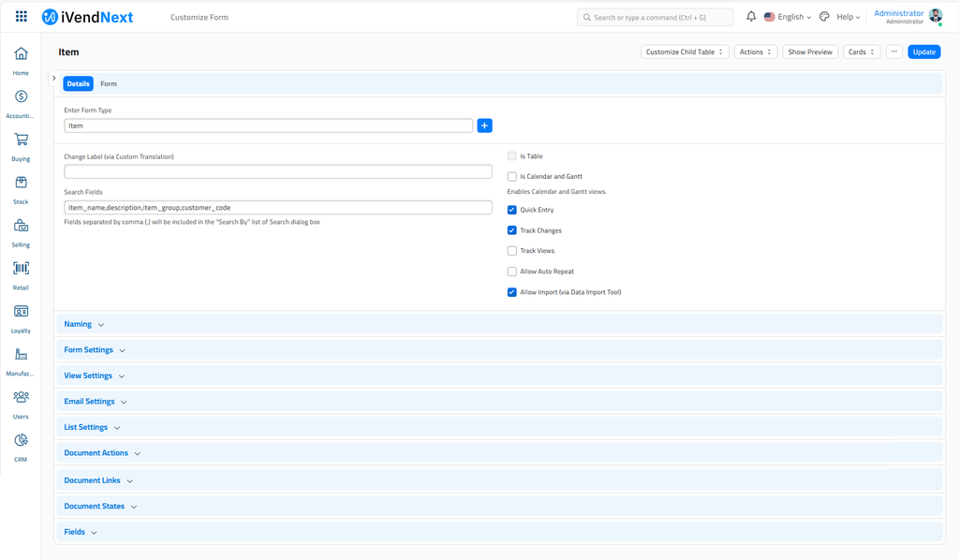Expand the Document States section

(94, 506)
